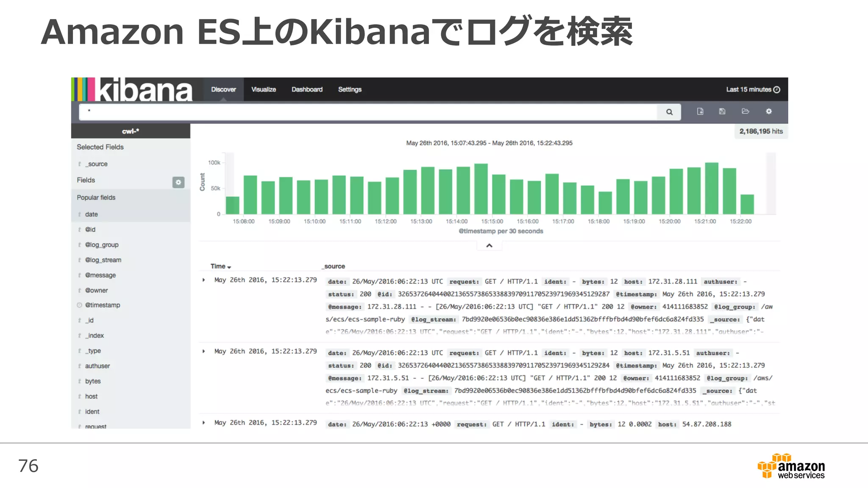Click the _source column header
Image resolution: width=868 pixels, height=488 pixels.
(334, 266)
